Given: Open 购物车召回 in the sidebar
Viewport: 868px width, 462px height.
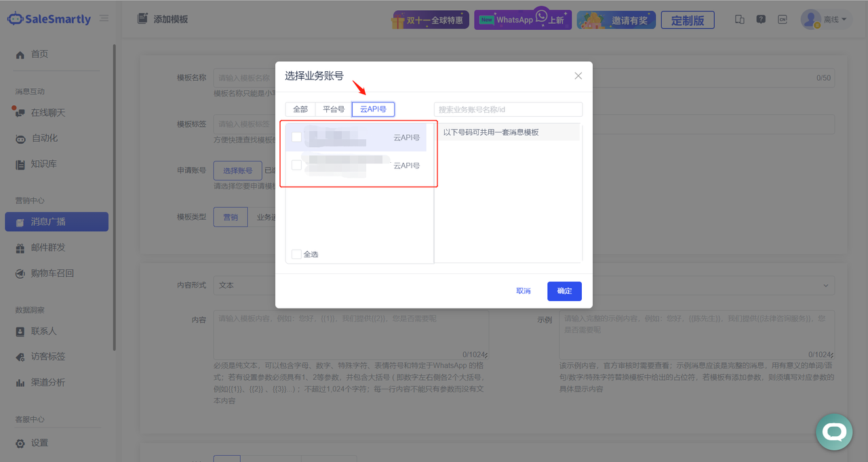Looking at the screenshot, I should click(52, 273).
